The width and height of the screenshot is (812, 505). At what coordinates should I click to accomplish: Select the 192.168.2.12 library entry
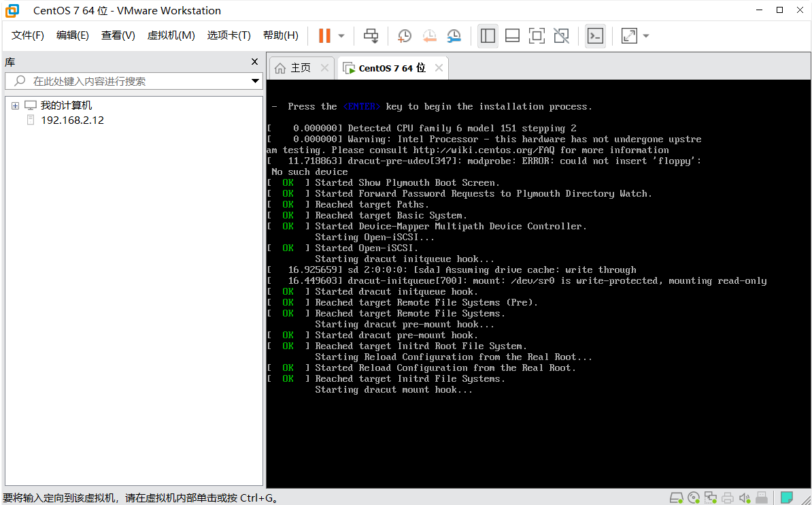click(72, 120)
